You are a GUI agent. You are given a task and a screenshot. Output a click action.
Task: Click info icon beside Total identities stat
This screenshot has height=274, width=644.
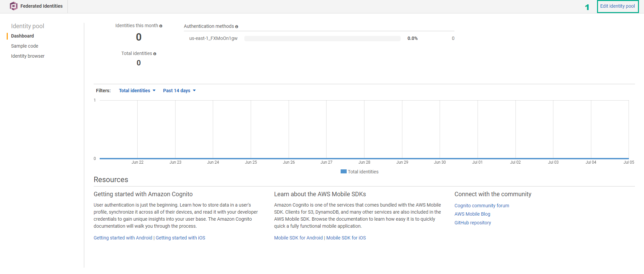pyautogui.click(x=155, y=54)
